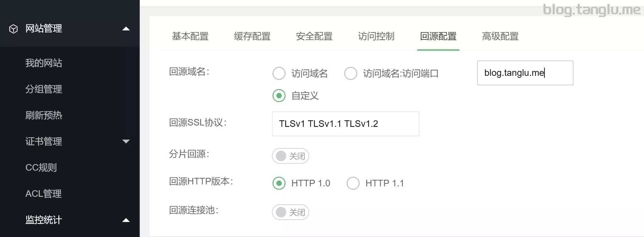Image resolution: width=644 pixels, height=237 pixels.
Task: Open the 刷新预热 page
Action: click(x=44, y=115)
